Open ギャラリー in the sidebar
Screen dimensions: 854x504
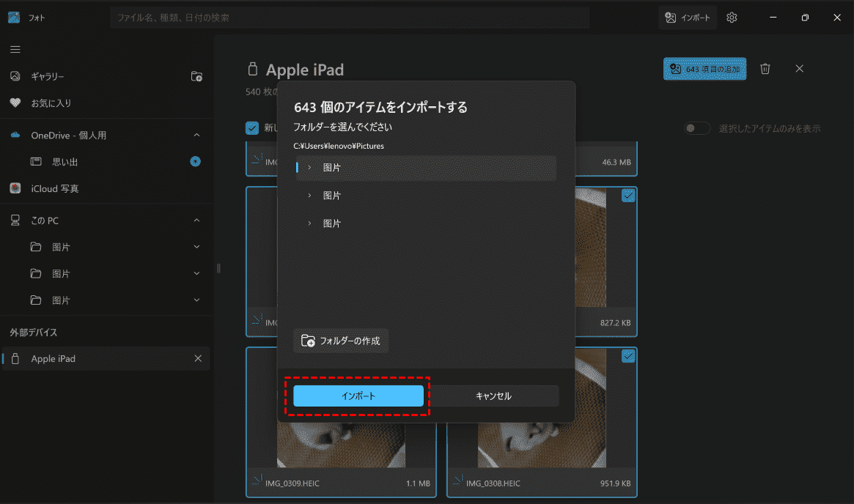(48, 76)
